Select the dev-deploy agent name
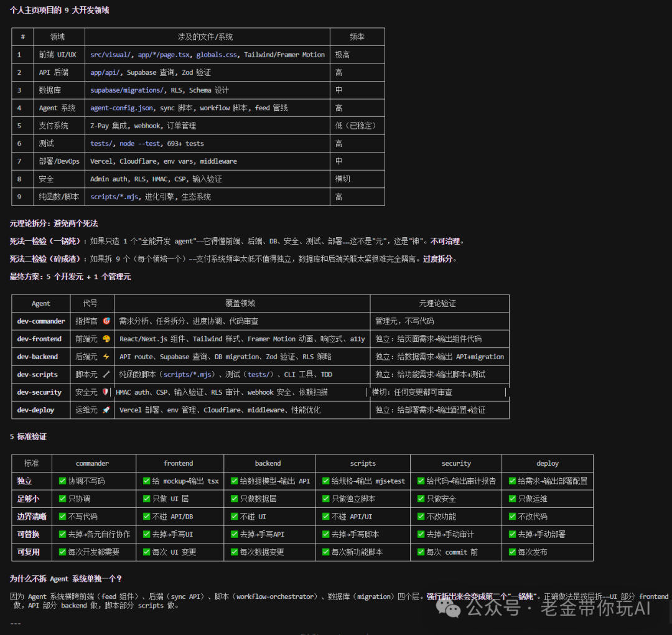This screenshot has height=635, width=672. pos(35,410)
